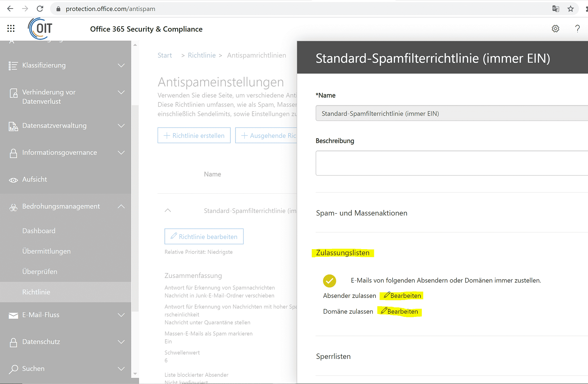Click the Richtlinie erstellen button
Screen dimensions: 588x384
tap(194, 135)
